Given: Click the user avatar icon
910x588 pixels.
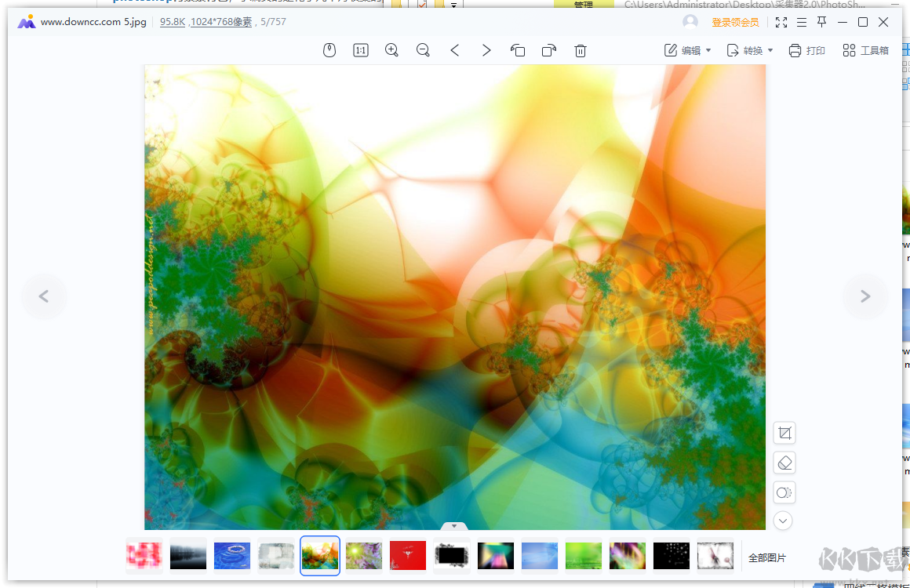Looking at the screenshot, I should pyautogui.click(x=690, y=22).
